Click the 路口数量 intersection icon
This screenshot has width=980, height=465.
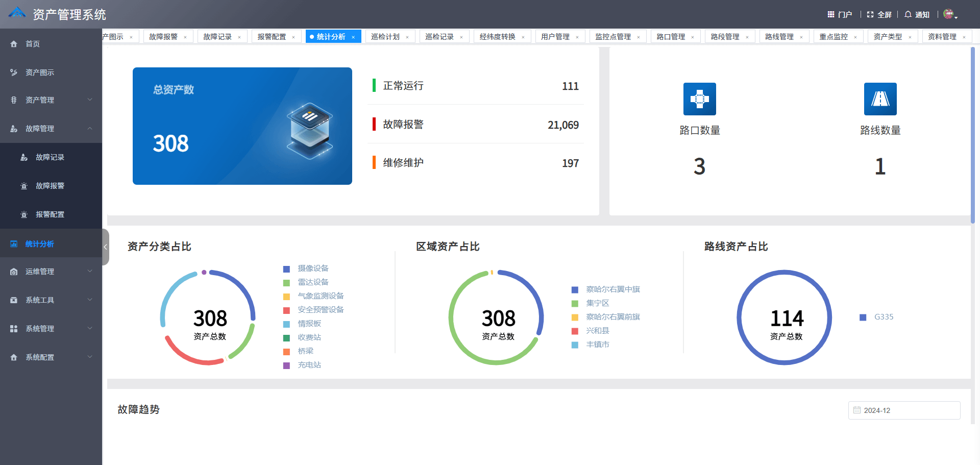click(x=700, y=99)
